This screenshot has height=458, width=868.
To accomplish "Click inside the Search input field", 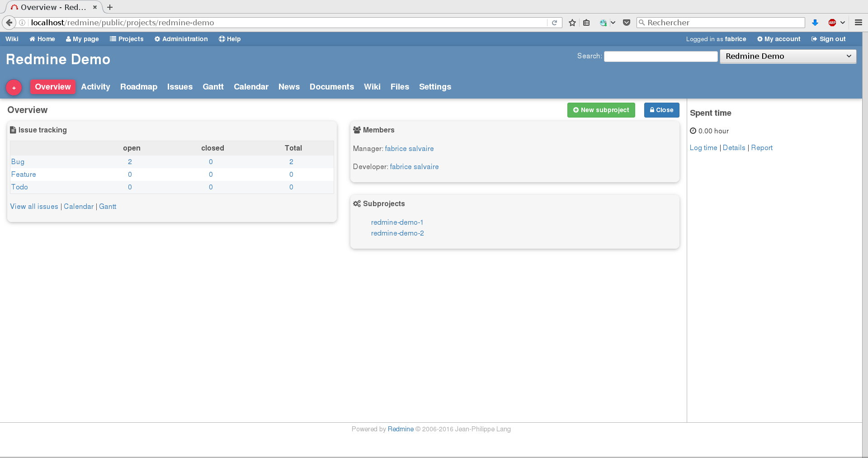I will click(x=660, y=56).
